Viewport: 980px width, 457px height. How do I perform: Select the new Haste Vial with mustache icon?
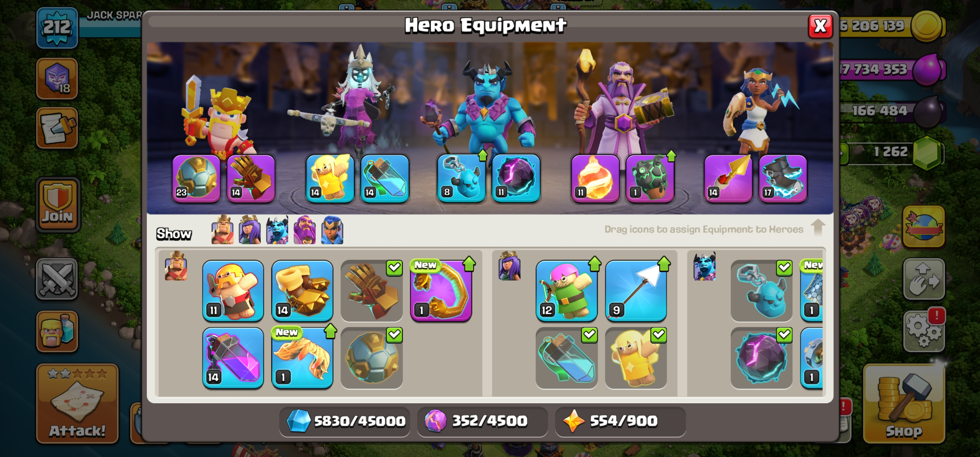(x=302, y=358)
